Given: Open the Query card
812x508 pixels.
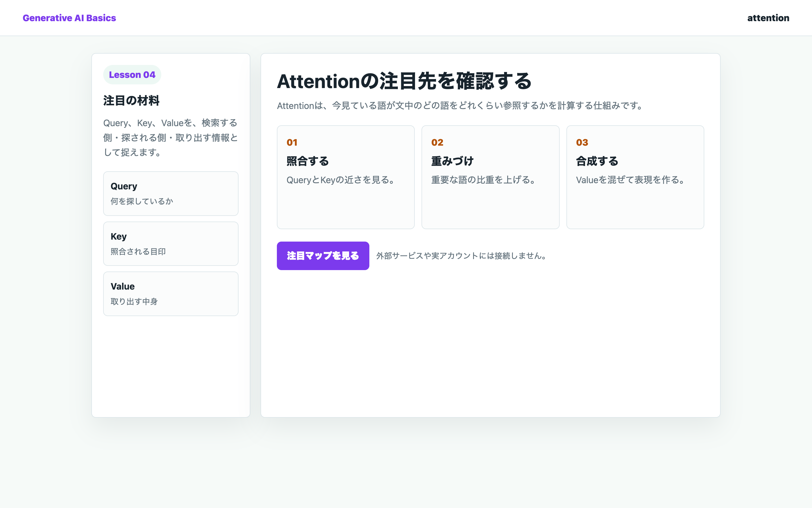Looking at the screenshot, I should pyautogui.click(x=171, y=194).
